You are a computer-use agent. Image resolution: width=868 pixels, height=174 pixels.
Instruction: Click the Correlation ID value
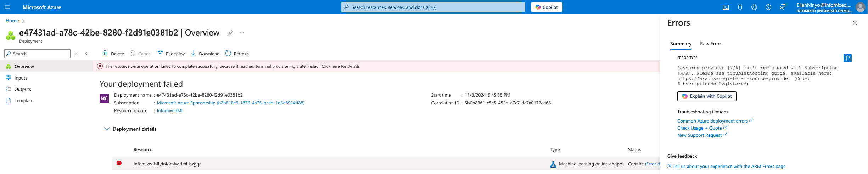click(x=508, y=103)
